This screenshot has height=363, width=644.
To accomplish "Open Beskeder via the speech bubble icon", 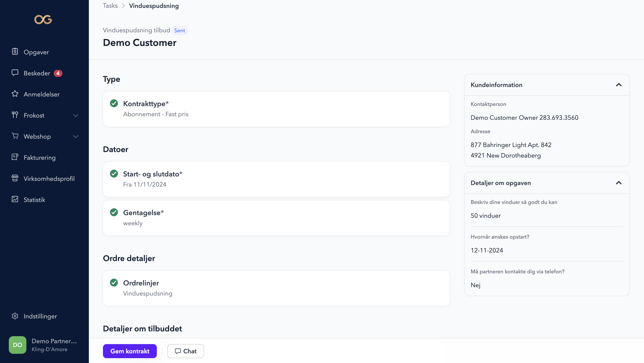I will (15, 73).
